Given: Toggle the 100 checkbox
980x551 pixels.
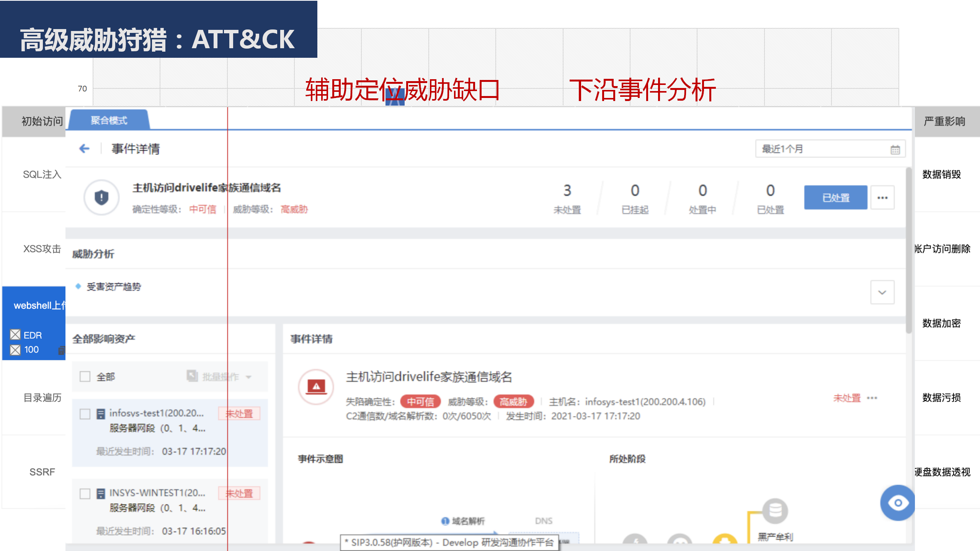Looking at the screenshot, I should point(15,350).
